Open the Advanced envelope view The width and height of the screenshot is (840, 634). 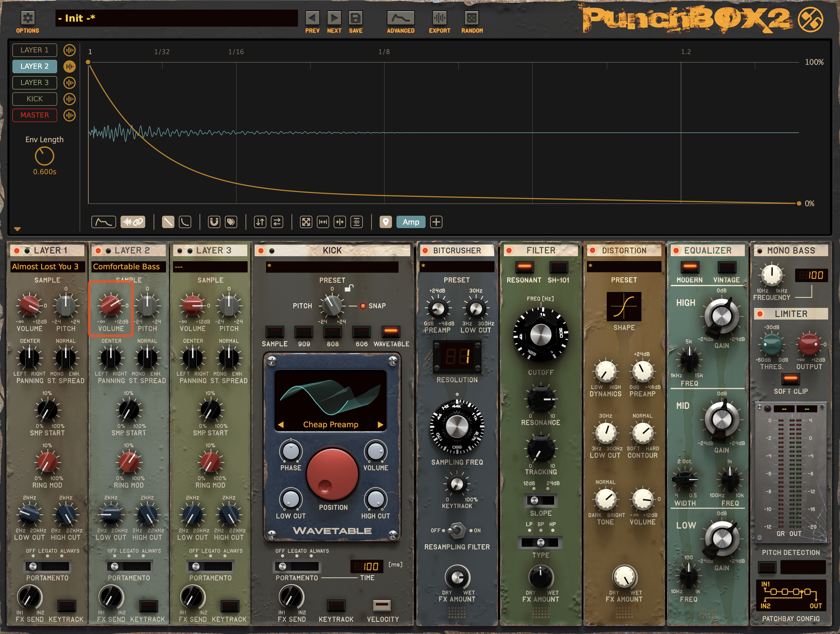(401, 18)
